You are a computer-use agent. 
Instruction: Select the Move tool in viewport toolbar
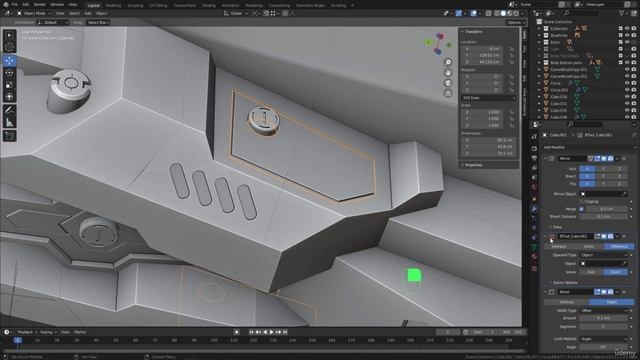(x=9, y=61)
